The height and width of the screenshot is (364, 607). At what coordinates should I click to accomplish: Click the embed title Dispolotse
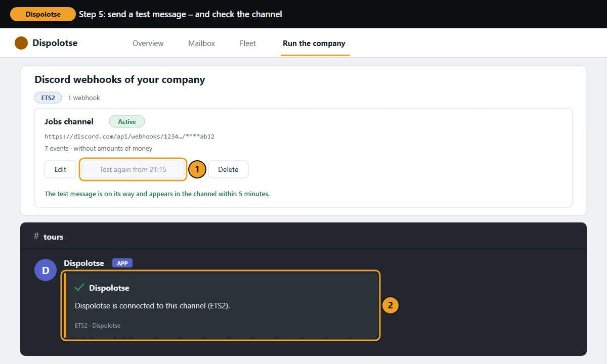(x=109, y=288)
